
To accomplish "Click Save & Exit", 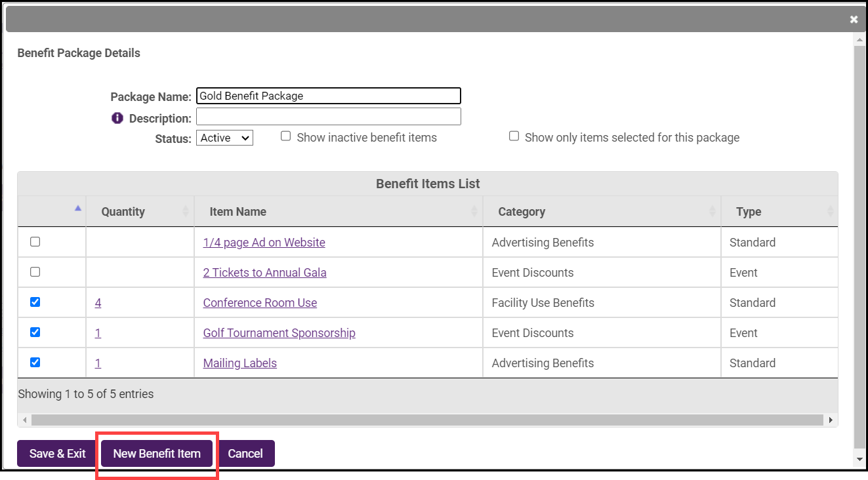I will [58, 454].
